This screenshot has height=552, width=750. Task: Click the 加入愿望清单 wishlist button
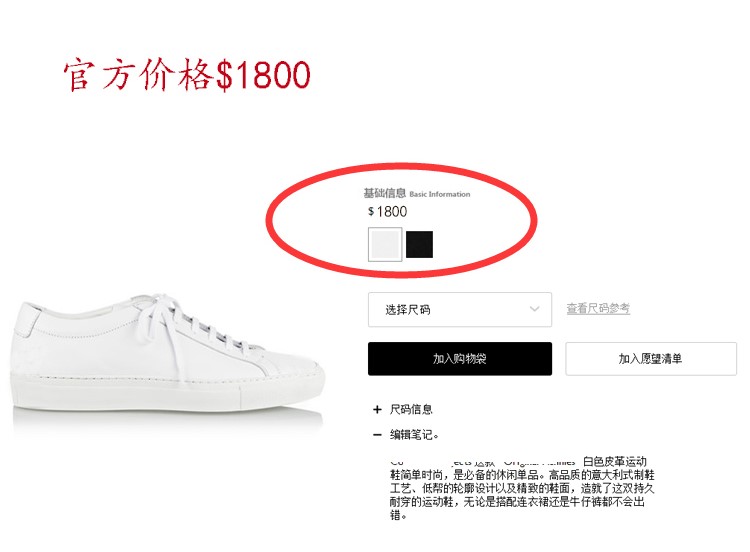(x=651, y=359)
